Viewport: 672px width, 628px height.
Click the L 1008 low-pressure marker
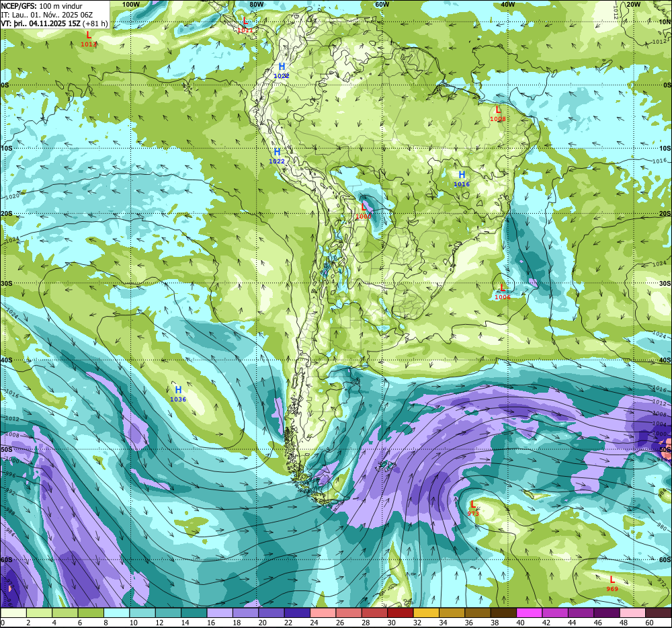coord(497,114)
